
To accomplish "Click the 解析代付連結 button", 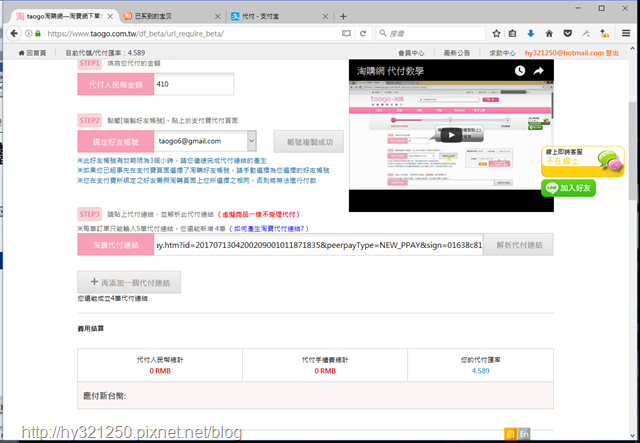I will click(x=519, y=245).
